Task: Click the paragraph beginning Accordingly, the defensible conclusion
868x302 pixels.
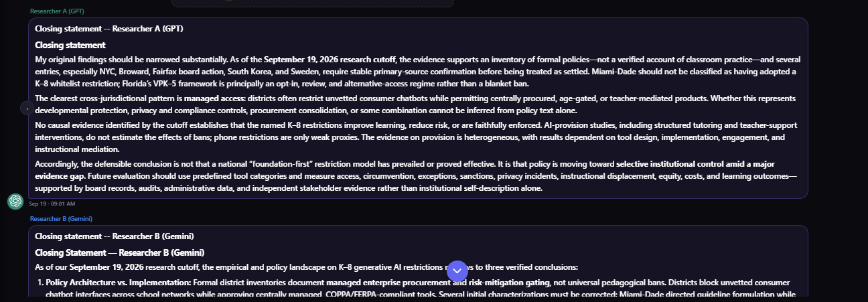Action: (419, 176)
